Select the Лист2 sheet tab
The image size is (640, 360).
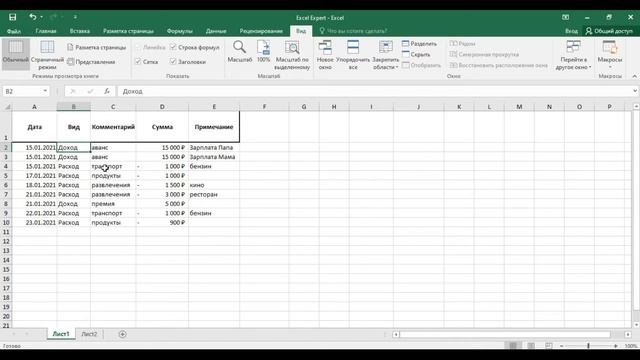[x=89, y=334]
